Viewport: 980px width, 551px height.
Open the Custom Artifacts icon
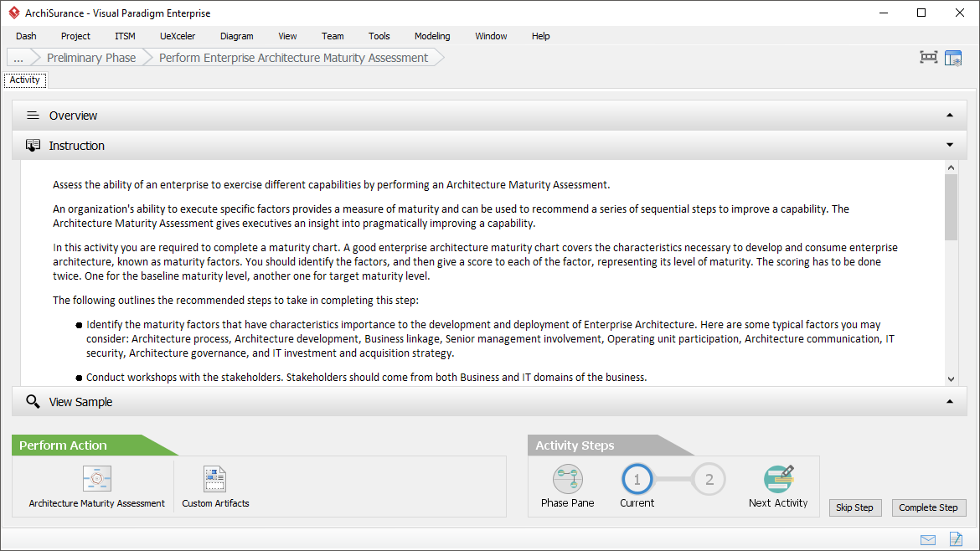click(x=215, y=478)
